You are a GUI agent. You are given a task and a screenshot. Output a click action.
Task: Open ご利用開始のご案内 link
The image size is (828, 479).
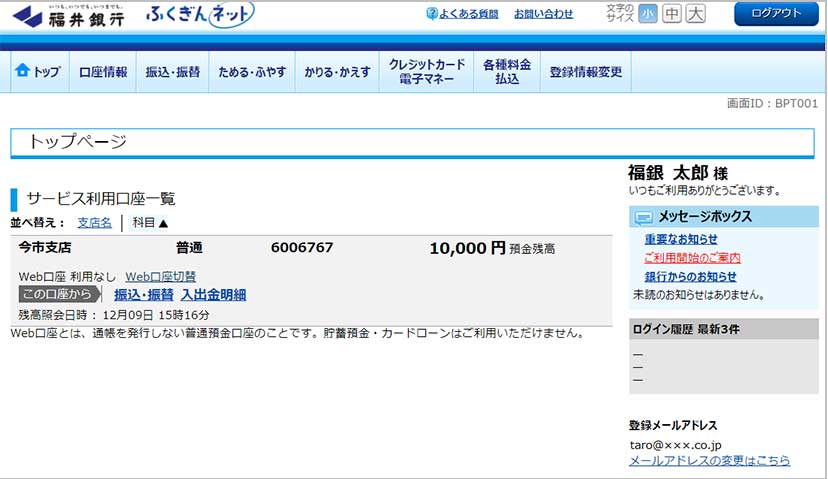coord(692,258)
